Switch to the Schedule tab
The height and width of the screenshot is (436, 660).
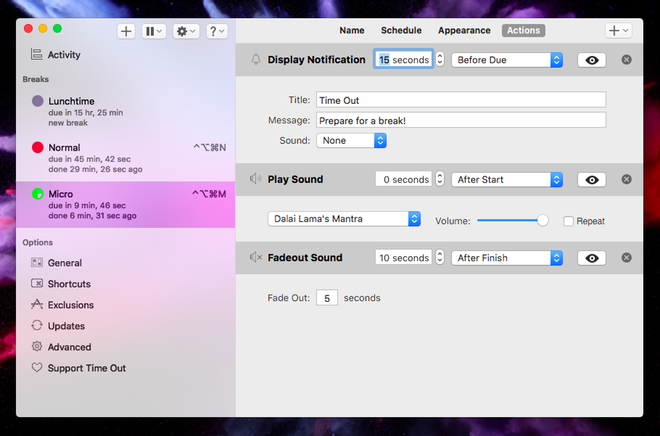click(401, 31)
